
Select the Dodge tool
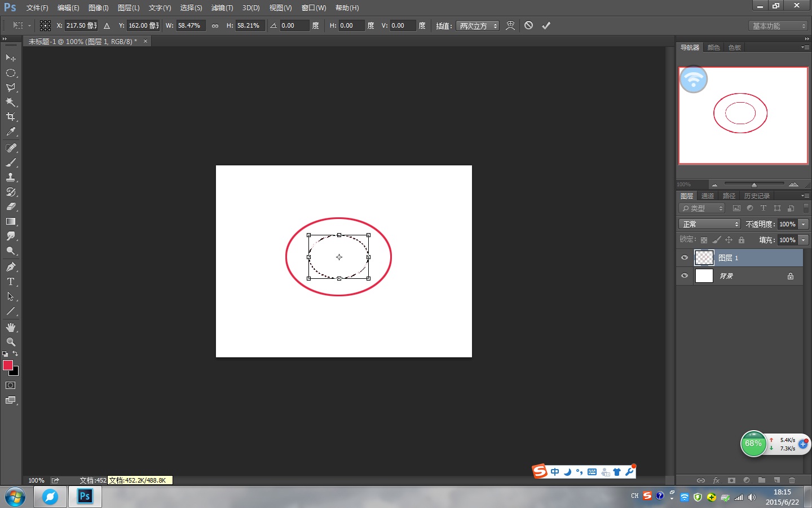(11, 251)
